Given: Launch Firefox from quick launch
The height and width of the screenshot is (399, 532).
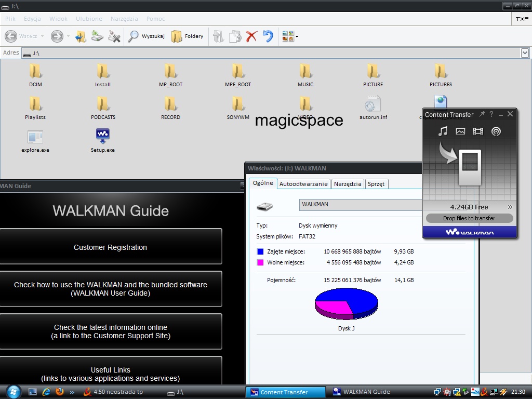Looking at the screenshot, I should (59, 392).
